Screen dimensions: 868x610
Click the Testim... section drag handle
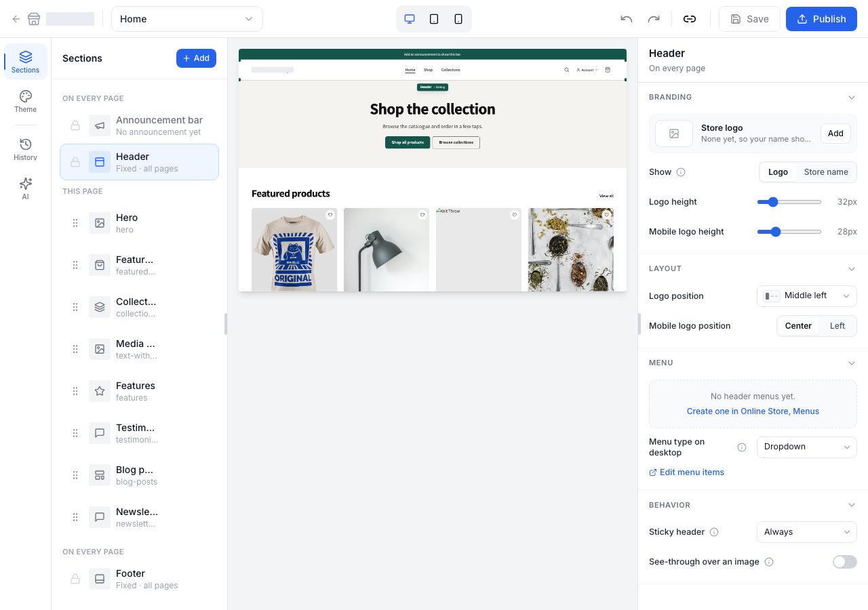tap(75, 433)
